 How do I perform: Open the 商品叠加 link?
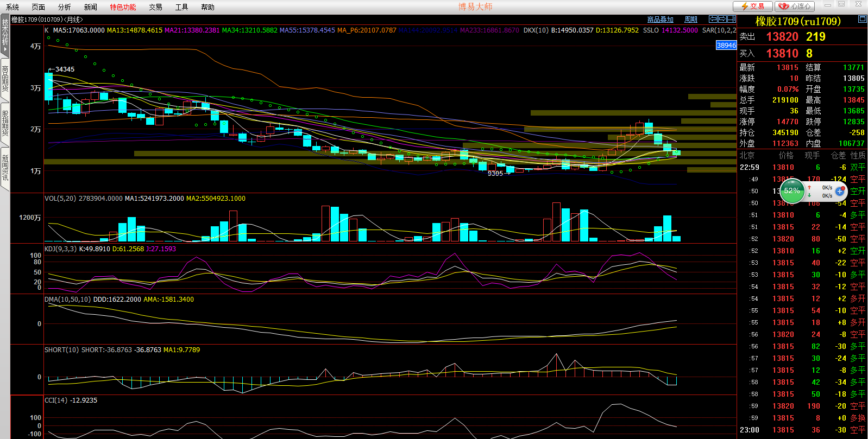pyautogui.click(x=661, y=20)
